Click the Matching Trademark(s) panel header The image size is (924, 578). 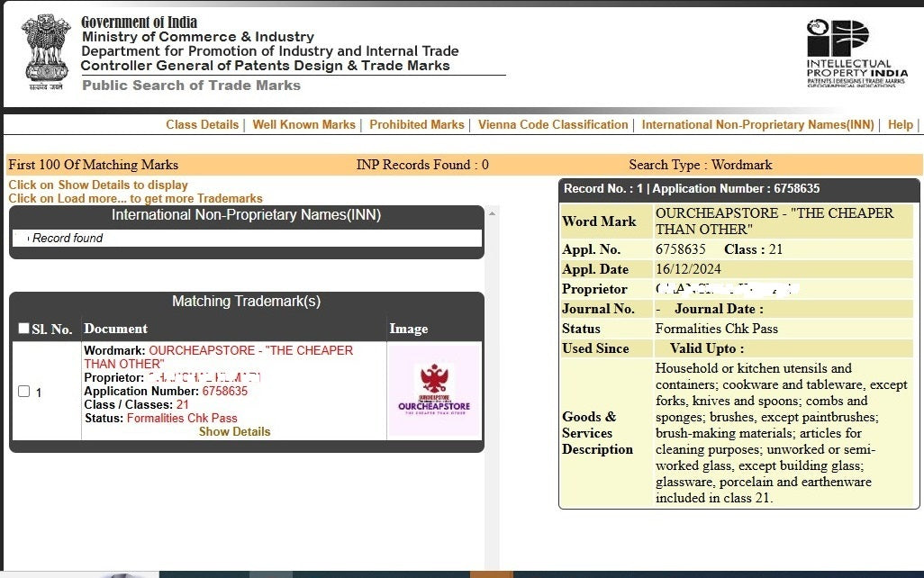[246, 302]
